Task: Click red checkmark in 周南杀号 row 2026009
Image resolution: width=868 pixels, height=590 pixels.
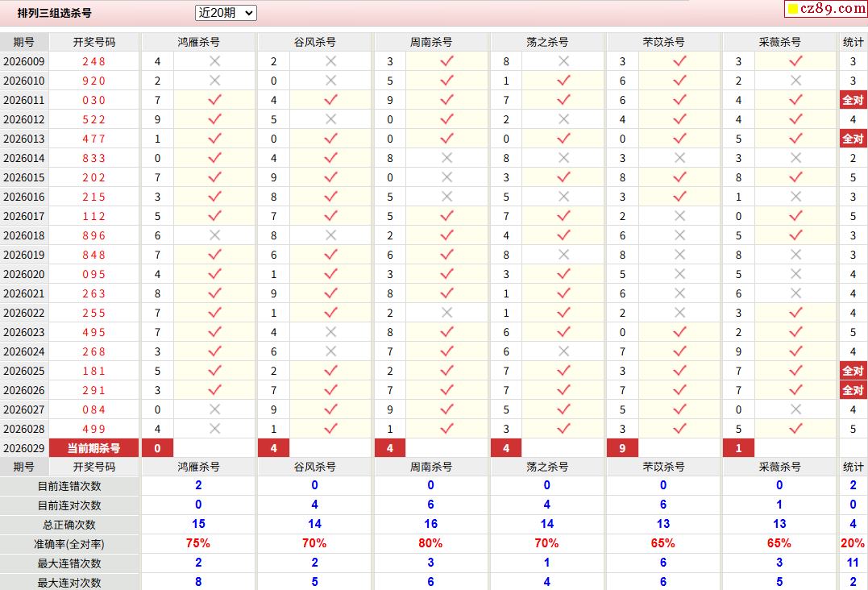Action: click(446, 61)
